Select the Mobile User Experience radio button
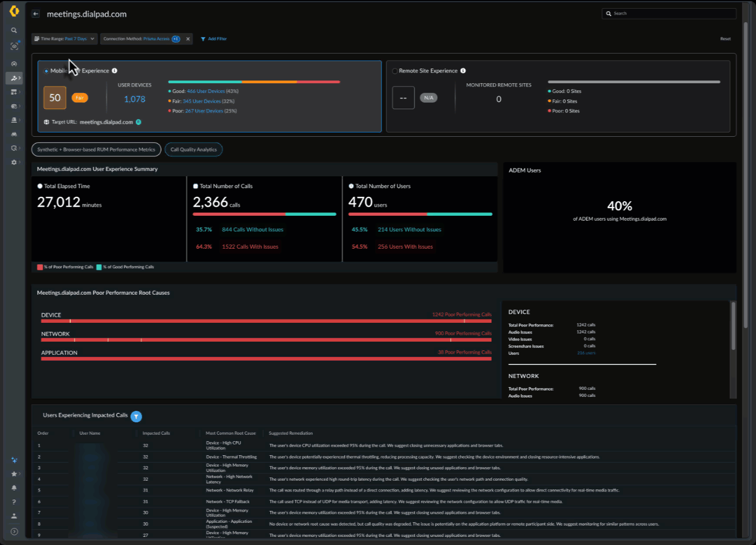Image resolution: width=756 pixels, height=545 pixels. click(46, 71)
